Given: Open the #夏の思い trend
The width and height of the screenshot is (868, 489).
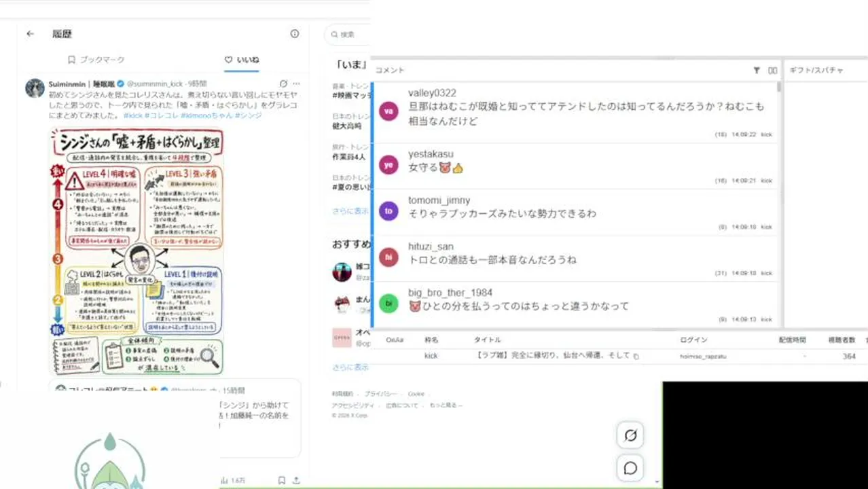Looking at the screenshot, I should pyautogui.click(x=350, y=187).
